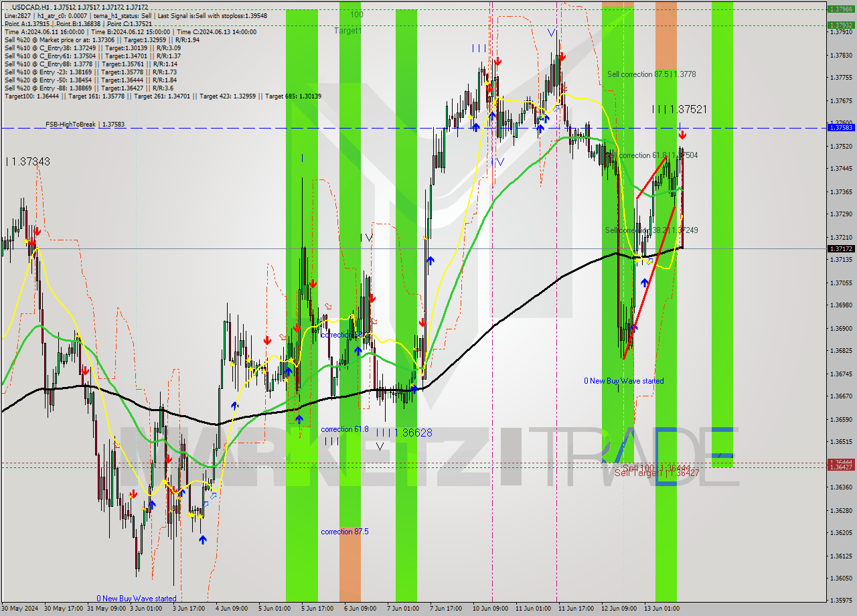Click the red sell arrow above 1.37521 label
Image resolution: width=857 pixels, height=616 pixels.
tap(682, 135)
